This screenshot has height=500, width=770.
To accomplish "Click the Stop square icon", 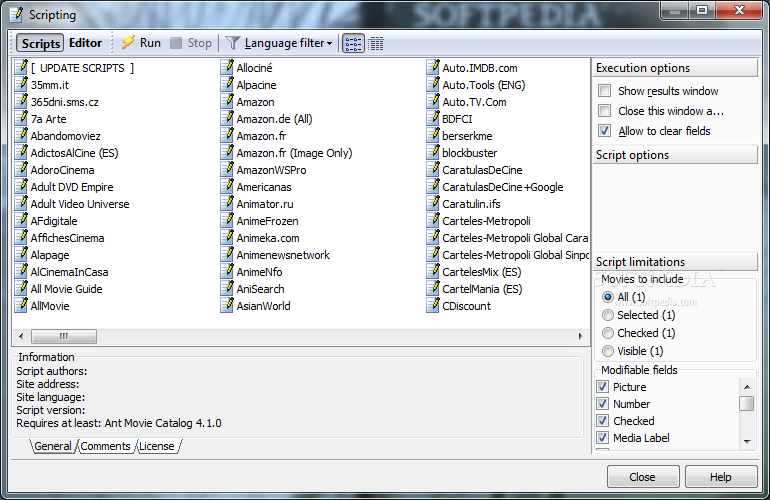I will coord(176,43).
